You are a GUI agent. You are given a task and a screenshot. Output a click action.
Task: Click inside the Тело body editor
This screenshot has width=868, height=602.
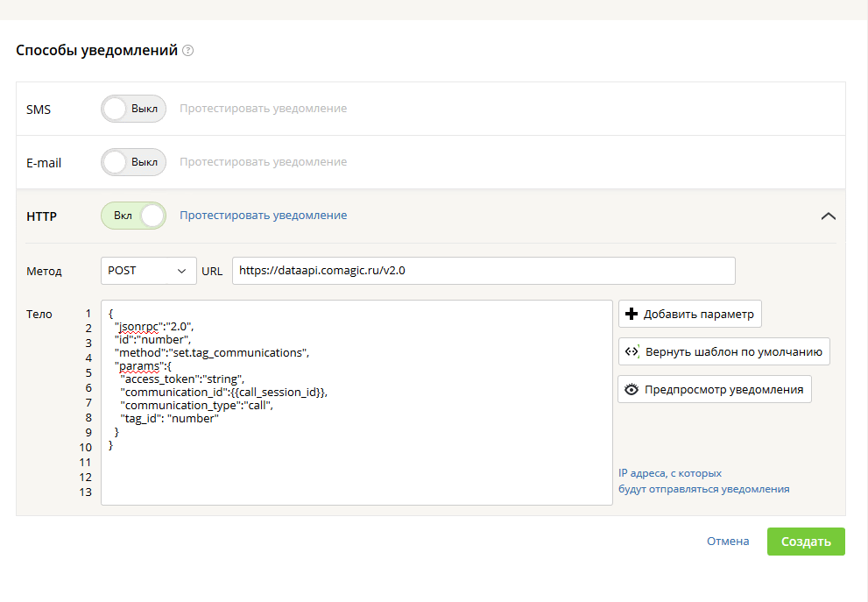pyautogui.click(x=356, y=402)
